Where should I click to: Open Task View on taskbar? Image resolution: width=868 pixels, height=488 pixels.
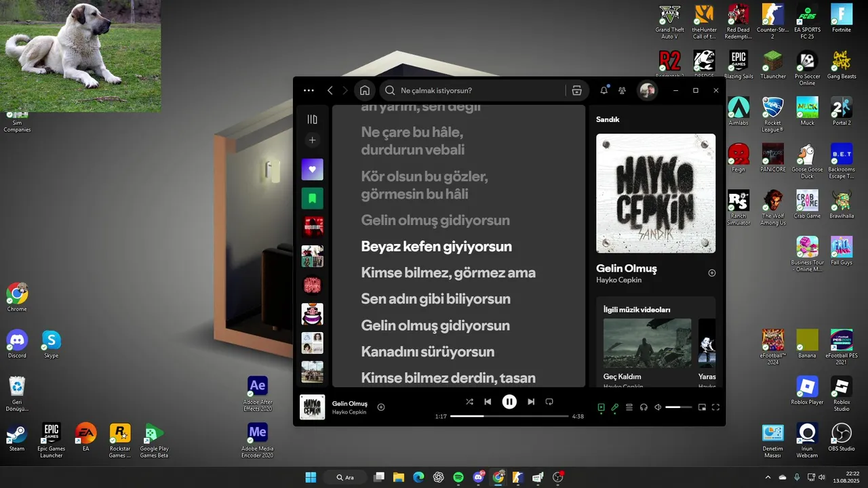(379, 477)
